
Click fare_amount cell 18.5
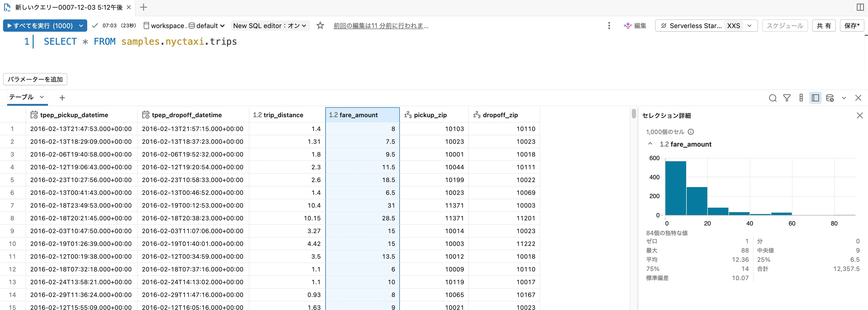point(363,180)
